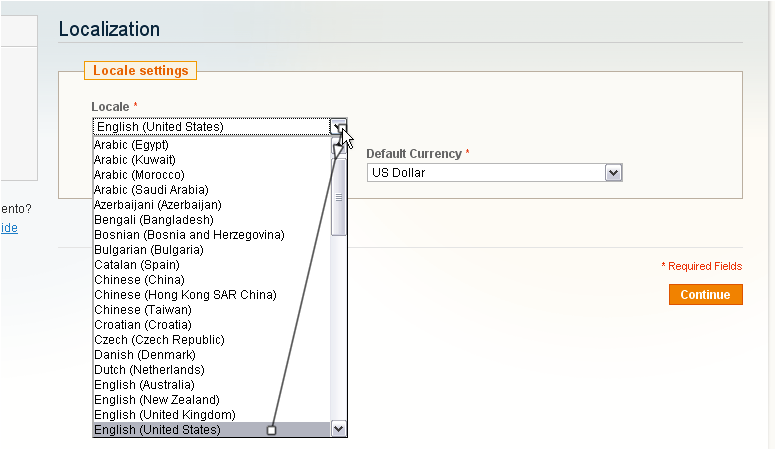Click the list scrollbar down arrow
The image size is (776, 450).
[x=339, y=429]
